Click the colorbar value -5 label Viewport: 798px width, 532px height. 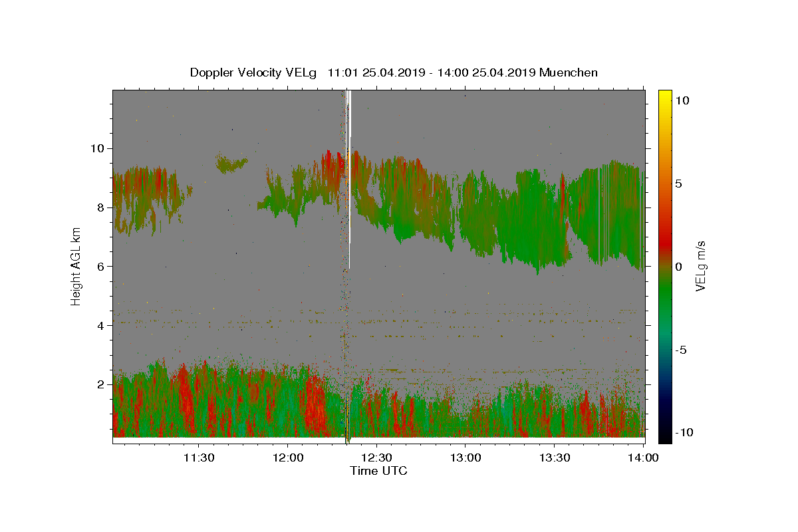click(x=681, y=349)
